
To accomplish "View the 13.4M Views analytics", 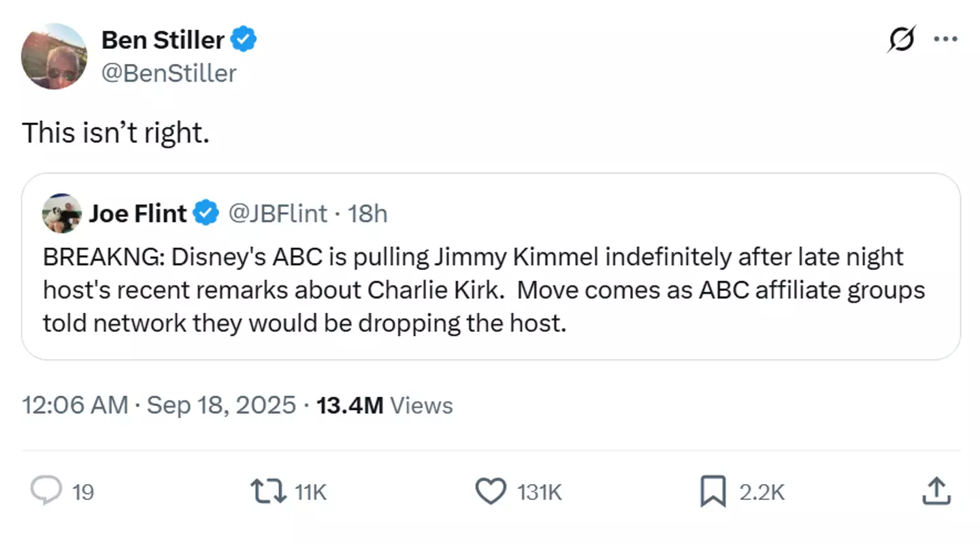I will pos(385,405).
